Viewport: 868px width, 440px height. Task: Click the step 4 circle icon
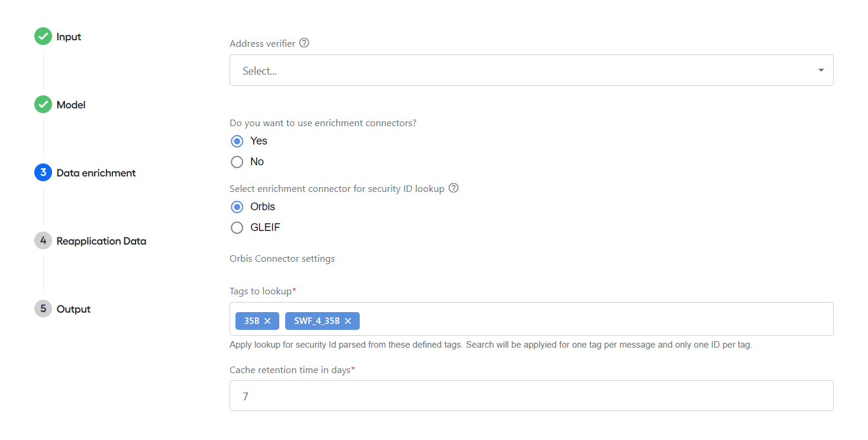[43, 241]
